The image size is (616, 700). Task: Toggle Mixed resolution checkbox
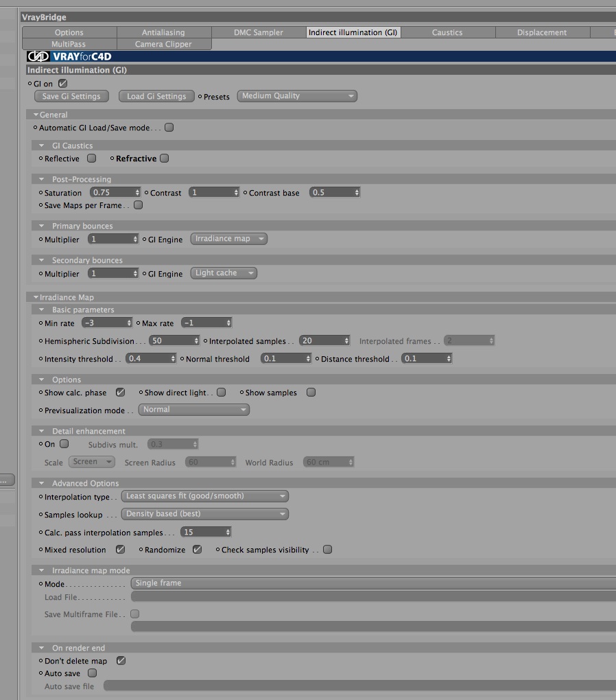coord(120,550)
